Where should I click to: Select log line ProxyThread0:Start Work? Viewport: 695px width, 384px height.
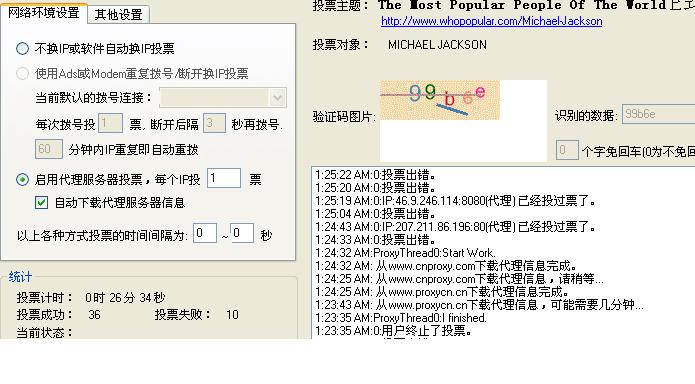point(405,253)
